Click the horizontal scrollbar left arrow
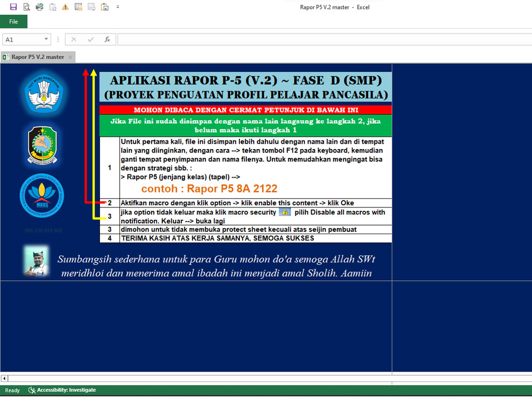The height and width of the screenshot is (399, 532). click(4, 378)
